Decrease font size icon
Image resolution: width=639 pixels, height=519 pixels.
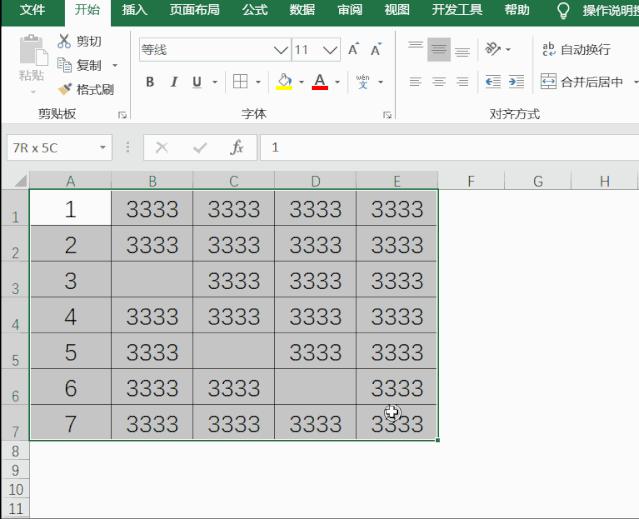pyautogui.click(x=376, y=49)
